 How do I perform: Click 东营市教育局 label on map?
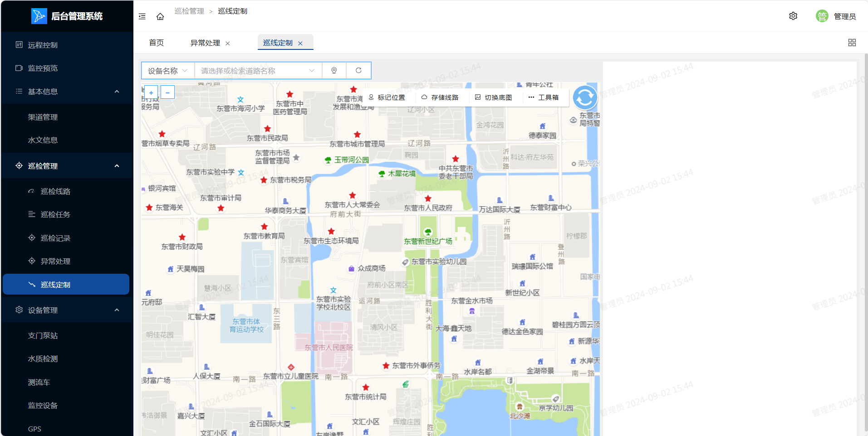click(264, 236)
